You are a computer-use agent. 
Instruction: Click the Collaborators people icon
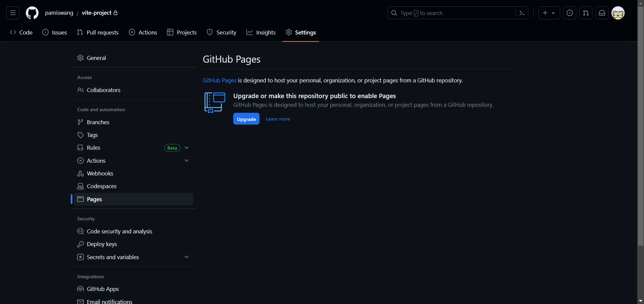[80, 90]
